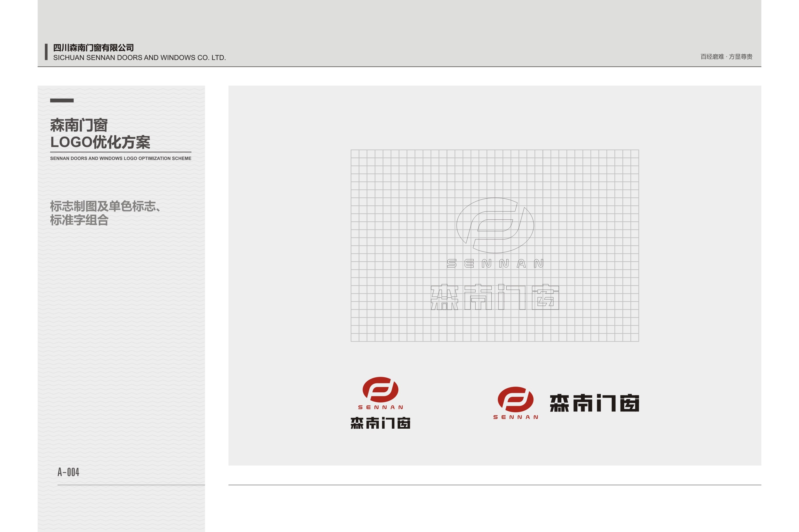Select the 标志制图及单色标志 section heading

click(x=105, y=206)
